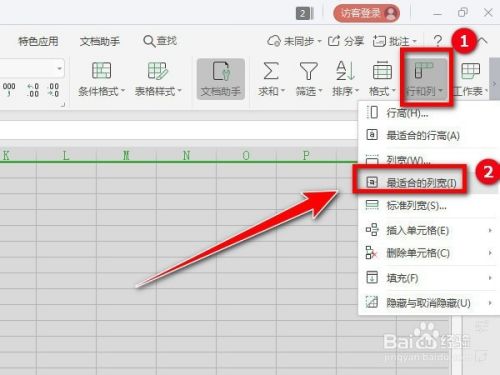
Task: Select column P header
Action: pos(306,155)
